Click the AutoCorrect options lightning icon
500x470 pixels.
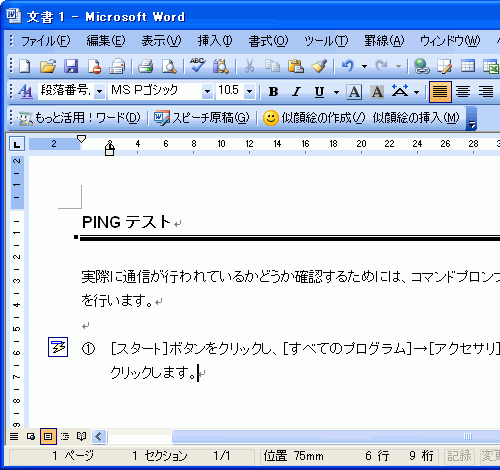pyautogui.click(x=58, y=347)
